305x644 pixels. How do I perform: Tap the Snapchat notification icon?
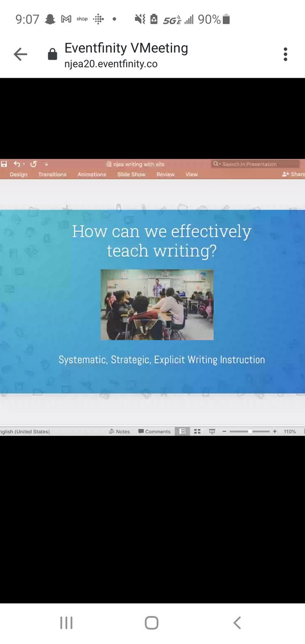(50, 19)
